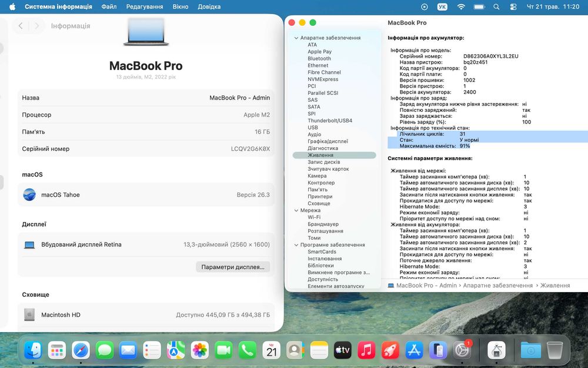
Task: Open Вікно menu
Action: click(181, 6)
